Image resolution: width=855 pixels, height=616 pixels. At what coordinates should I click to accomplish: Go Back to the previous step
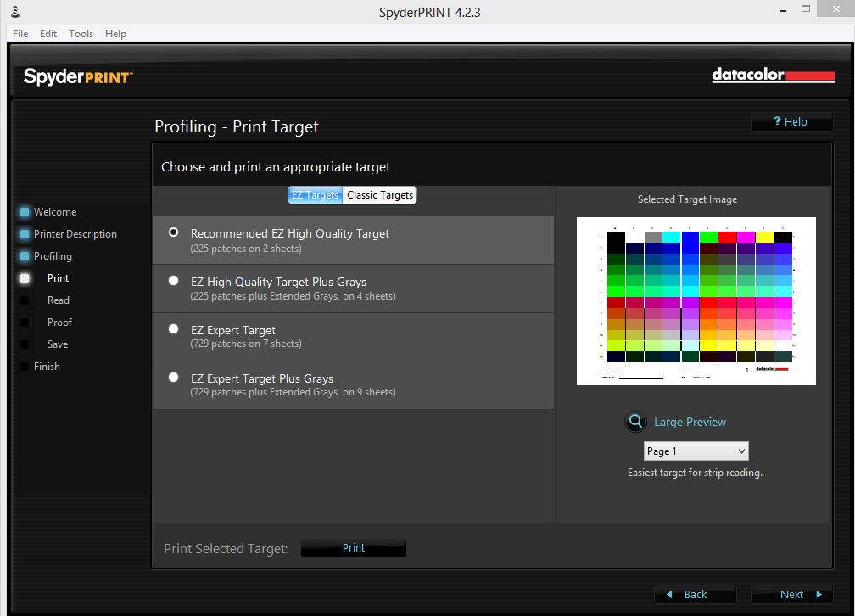point(696,594)
